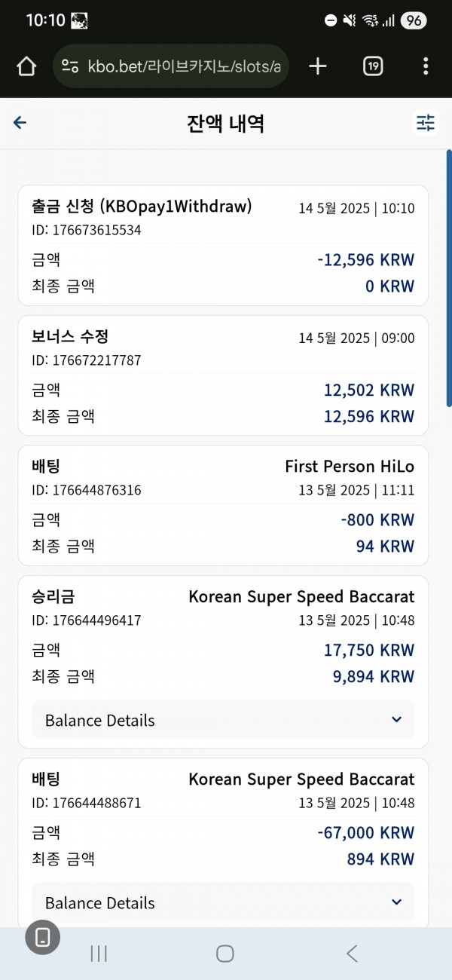
Task: Go back using the page back arrow
Action: [20, 123]
